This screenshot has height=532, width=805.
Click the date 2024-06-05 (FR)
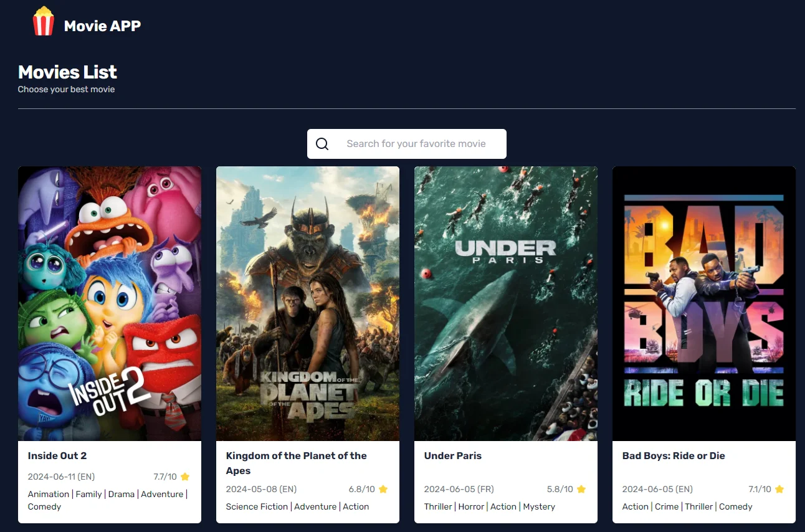(x=459, y=489)
